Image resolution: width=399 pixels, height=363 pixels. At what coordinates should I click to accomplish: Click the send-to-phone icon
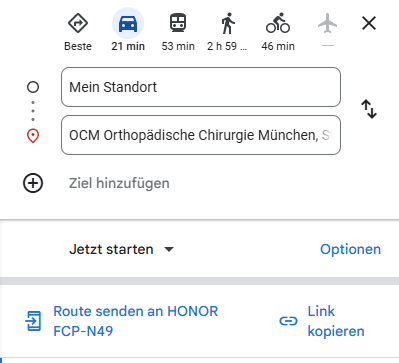point(33,321)
